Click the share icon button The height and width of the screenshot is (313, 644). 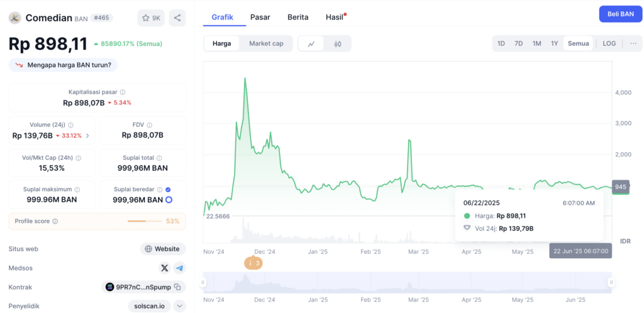tap(177, 18)
